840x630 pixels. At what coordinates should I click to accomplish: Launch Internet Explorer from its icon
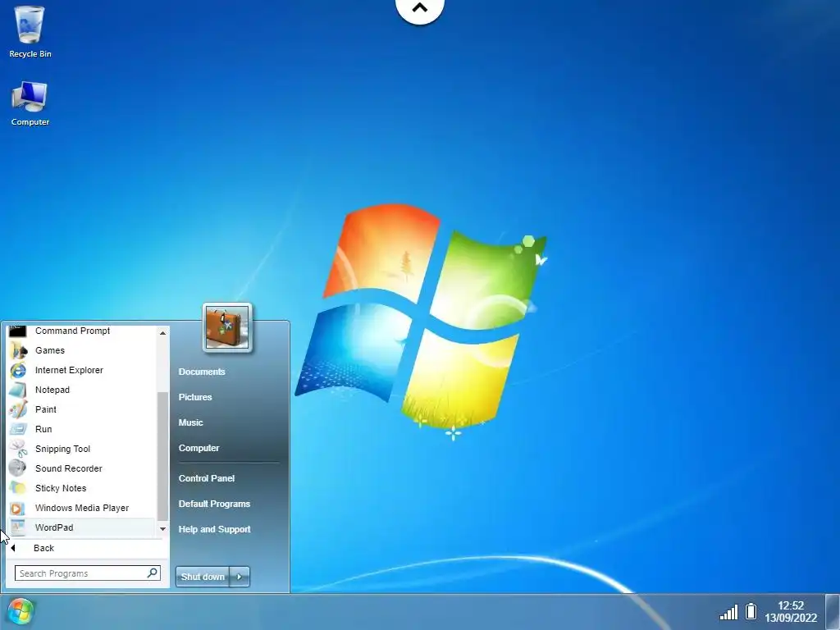tap(18, 370)
